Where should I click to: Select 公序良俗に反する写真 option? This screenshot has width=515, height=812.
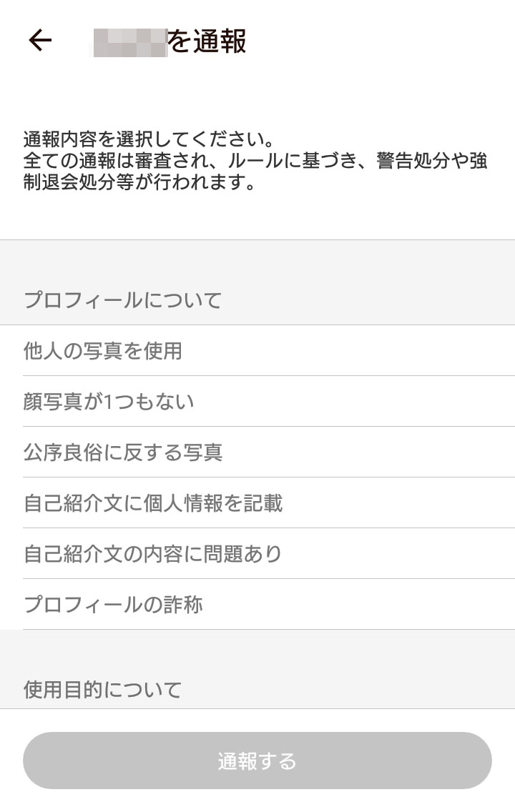point(257,452)
